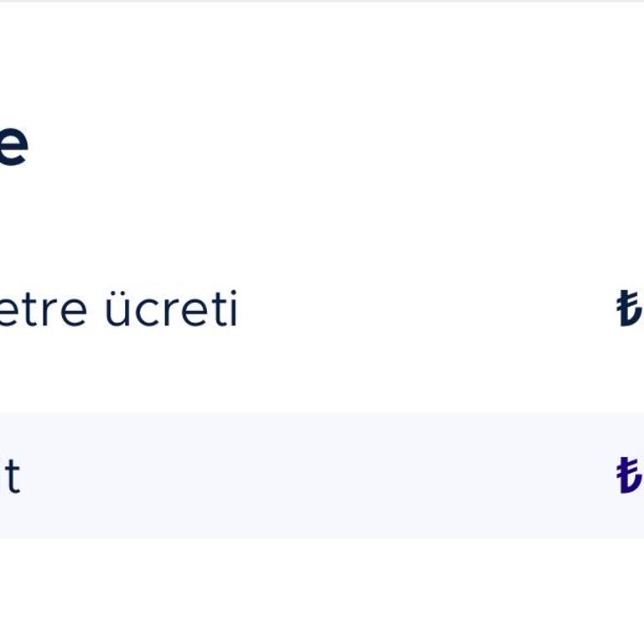The width and height of the screenshot is (644, 644).
Task: Click the "ü" character in "ücreti"
Action: pos(120,310)
